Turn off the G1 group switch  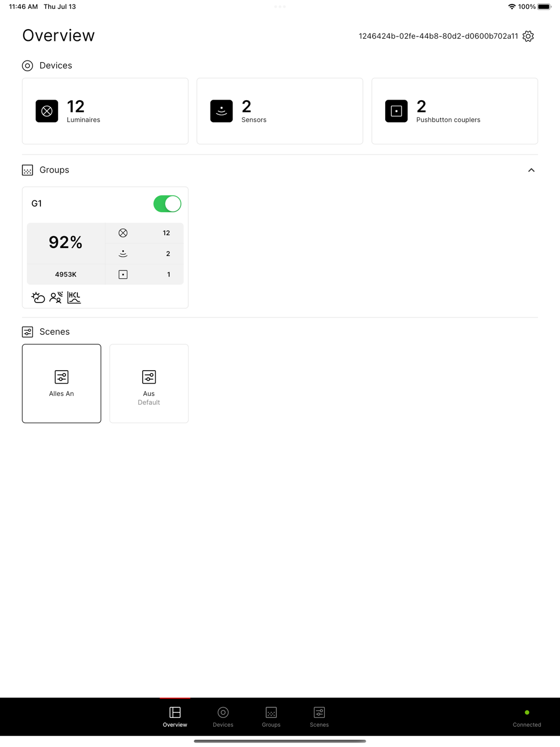167,204
